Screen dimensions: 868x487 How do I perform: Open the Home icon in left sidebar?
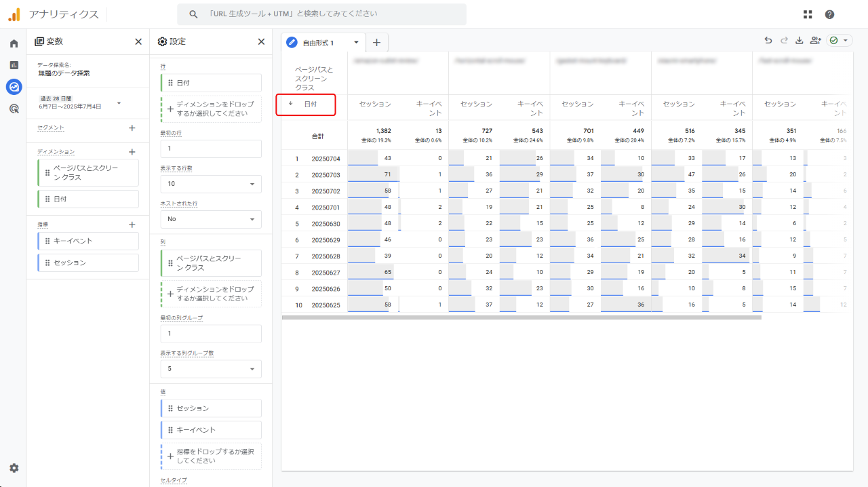pos(14,43)
